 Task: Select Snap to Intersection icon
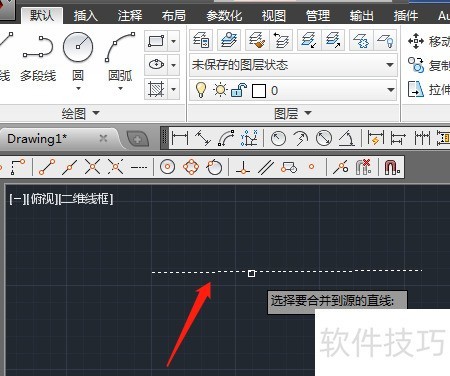[92, 167]
